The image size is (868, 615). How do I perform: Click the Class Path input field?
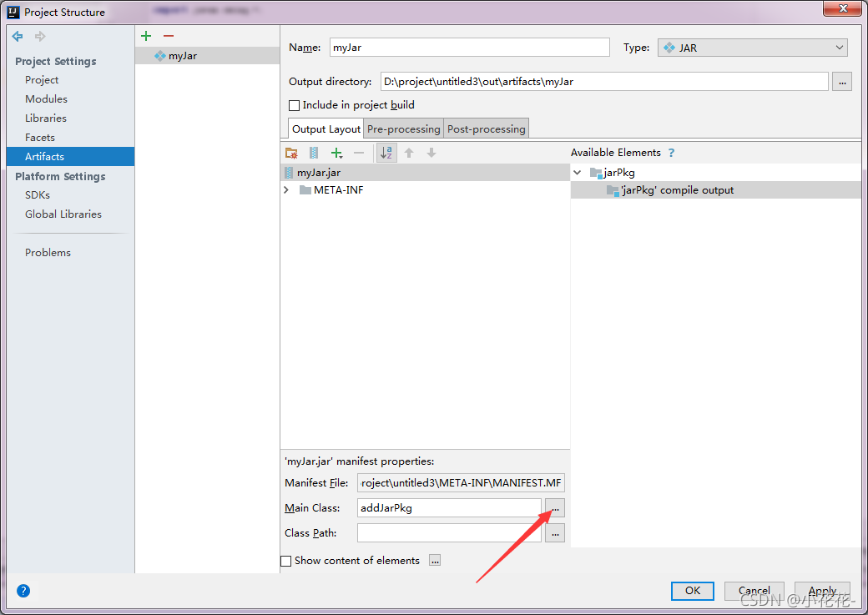449,533
